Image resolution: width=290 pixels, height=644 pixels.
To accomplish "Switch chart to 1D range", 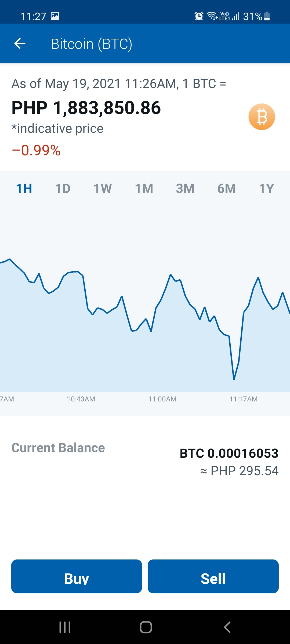I will coord(63,188).
